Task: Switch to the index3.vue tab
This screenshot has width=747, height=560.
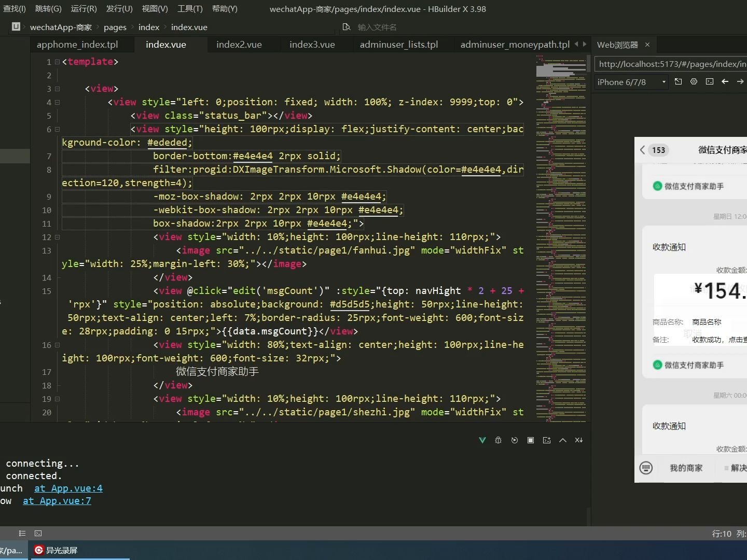Action: click(x=312, y=45)
